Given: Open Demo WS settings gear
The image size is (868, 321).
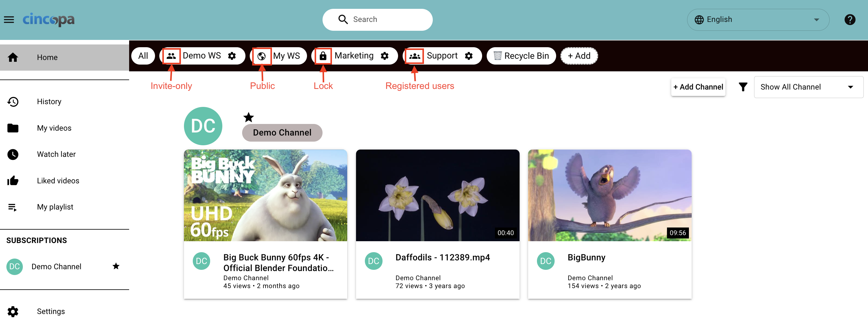Looking at the screenshot, I should [x=232, y=56].
